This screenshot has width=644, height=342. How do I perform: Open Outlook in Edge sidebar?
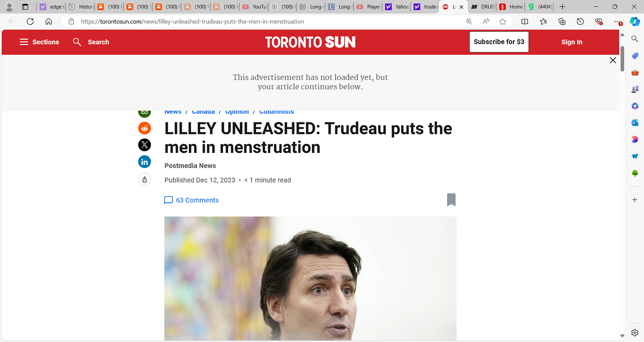635,123
